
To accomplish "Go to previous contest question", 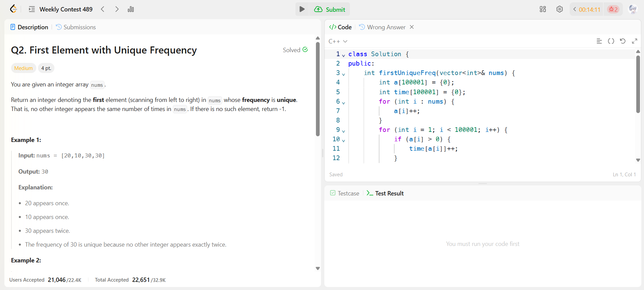I will tap(103, 9).
